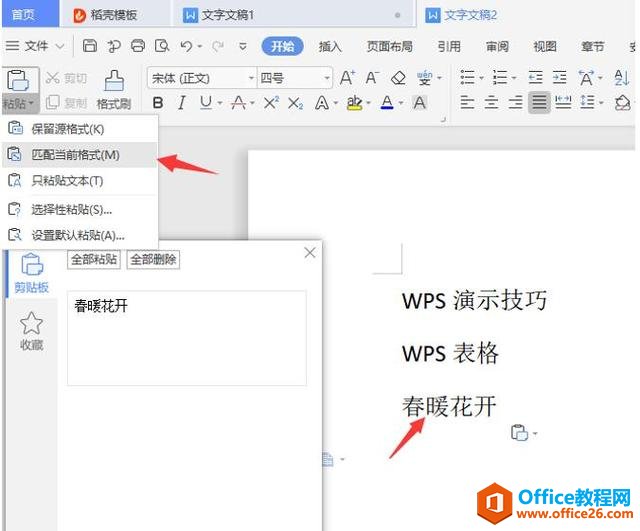
Task: Click the blue font color A button
Action: 387,103
